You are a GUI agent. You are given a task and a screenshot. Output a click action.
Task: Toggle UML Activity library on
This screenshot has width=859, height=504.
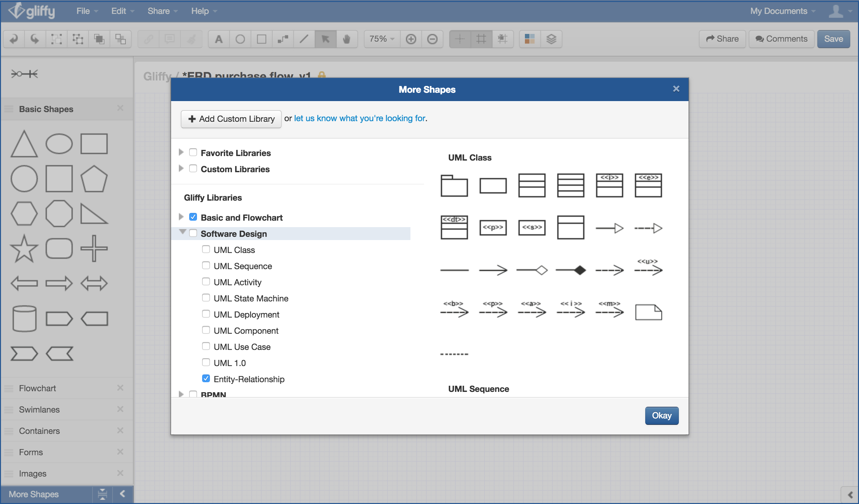pyautogui.click(x=207, y=282)
